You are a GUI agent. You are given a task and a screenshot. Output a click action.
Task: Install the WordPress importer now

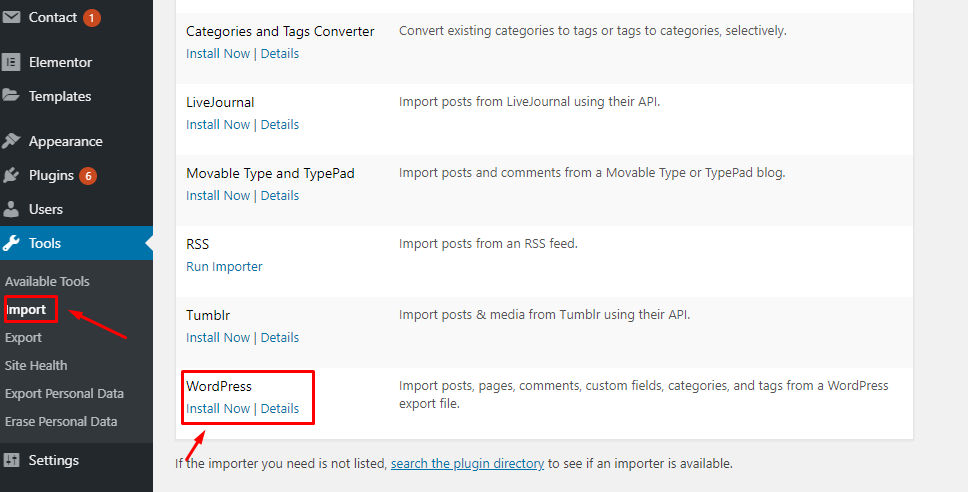point(218,408)
